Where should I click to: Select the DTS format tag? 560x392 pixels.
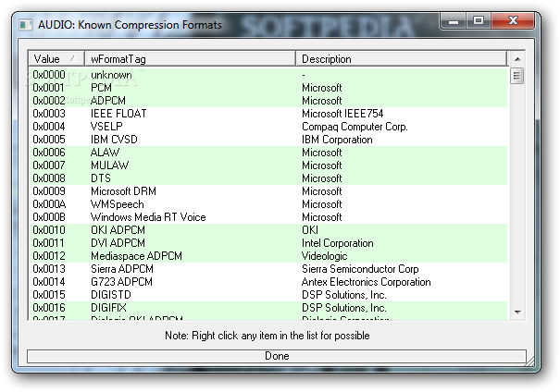pyautogui.click(x=101, y=178)
